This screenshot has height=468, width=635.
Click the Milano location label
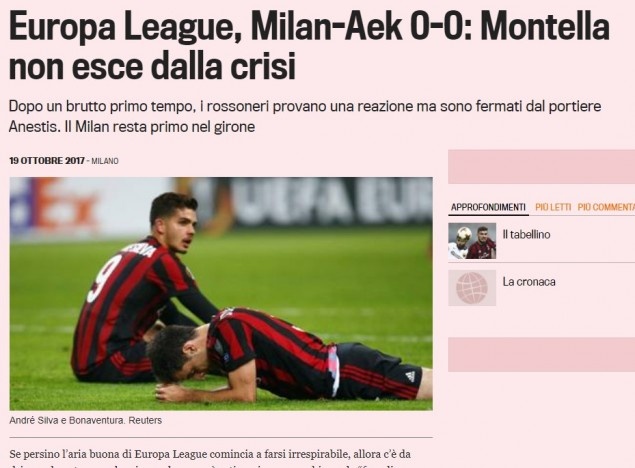click(105, 161)
